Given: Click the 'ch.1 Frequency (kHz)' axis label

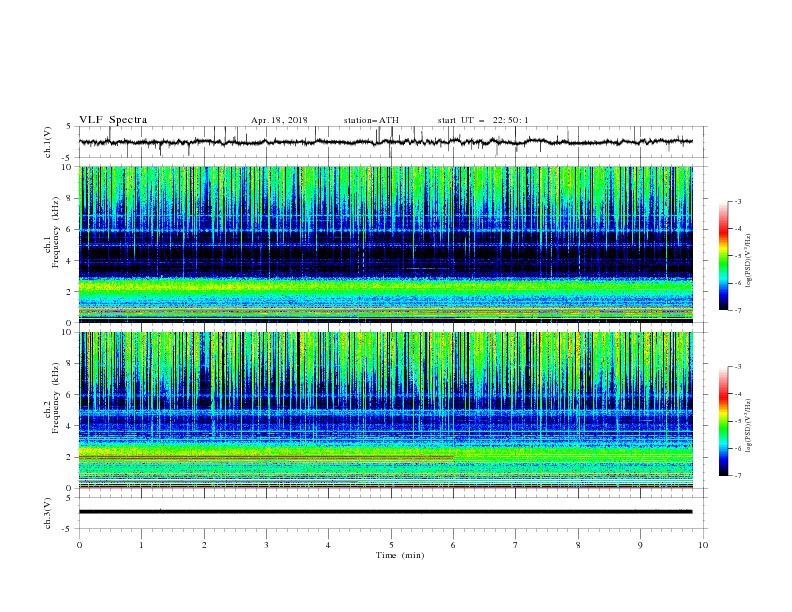Looking at the screenshot, I should point(52,230).
